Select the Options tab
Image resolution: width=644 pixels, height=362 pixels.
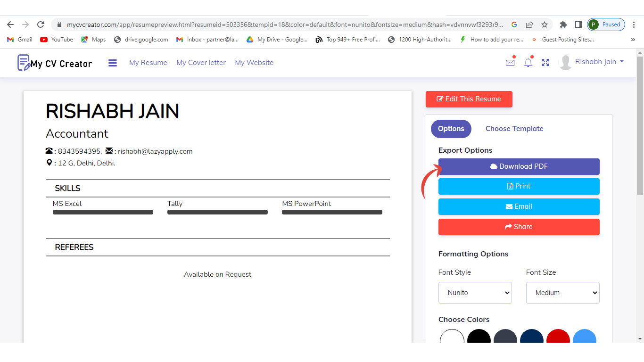pos(451,129)
